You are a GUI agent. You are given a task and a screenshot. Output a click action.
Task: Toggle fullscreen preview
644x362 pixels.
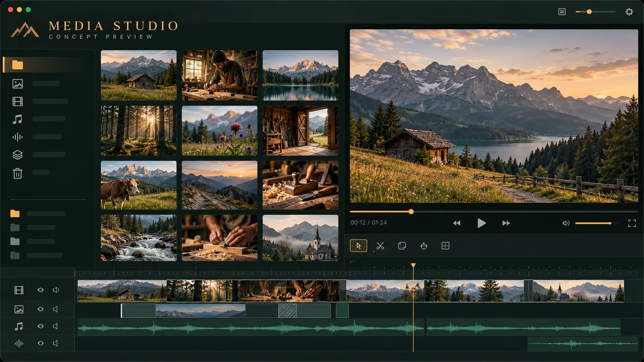tap(632, 223)
